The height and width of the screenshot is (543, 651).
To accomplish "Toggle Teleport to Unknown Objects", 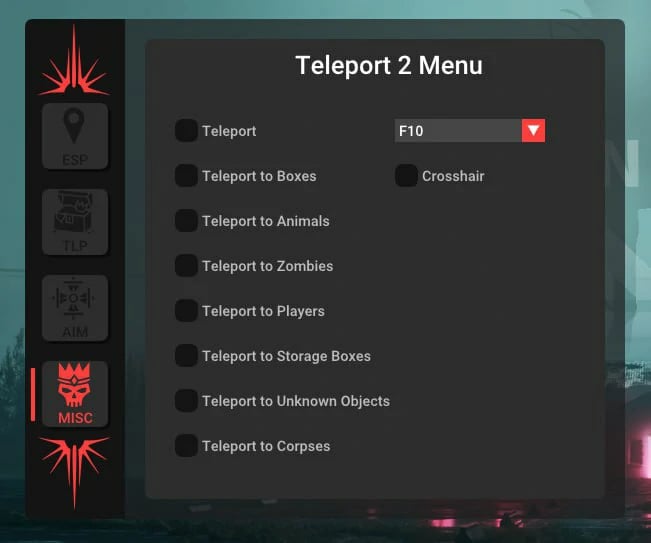I will [x=186, y=401].
